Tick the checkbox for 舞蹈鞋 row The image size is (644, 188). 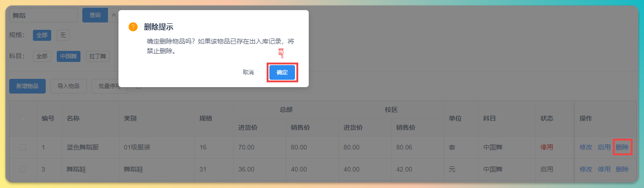pos(23,169)
